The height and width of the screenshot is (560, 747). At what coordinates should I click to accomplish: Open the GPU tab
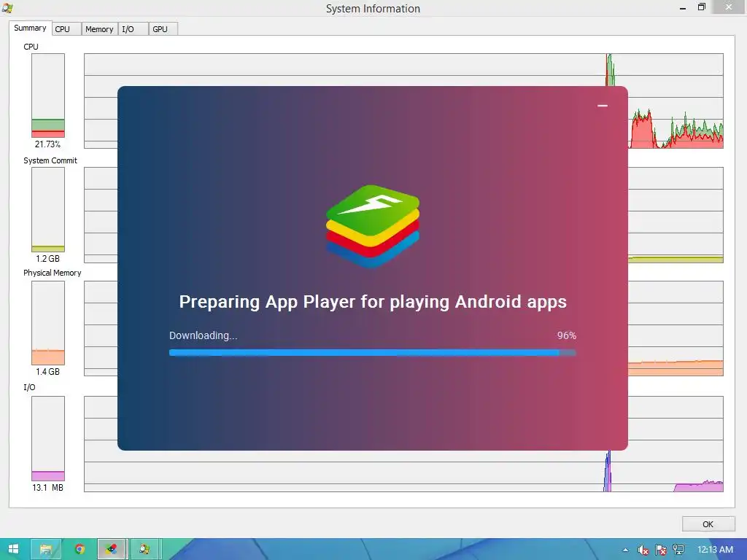tap(163, 29)
